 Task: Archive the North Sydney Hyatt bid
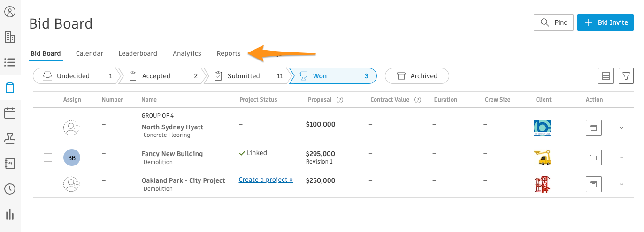tap(593, 128)
